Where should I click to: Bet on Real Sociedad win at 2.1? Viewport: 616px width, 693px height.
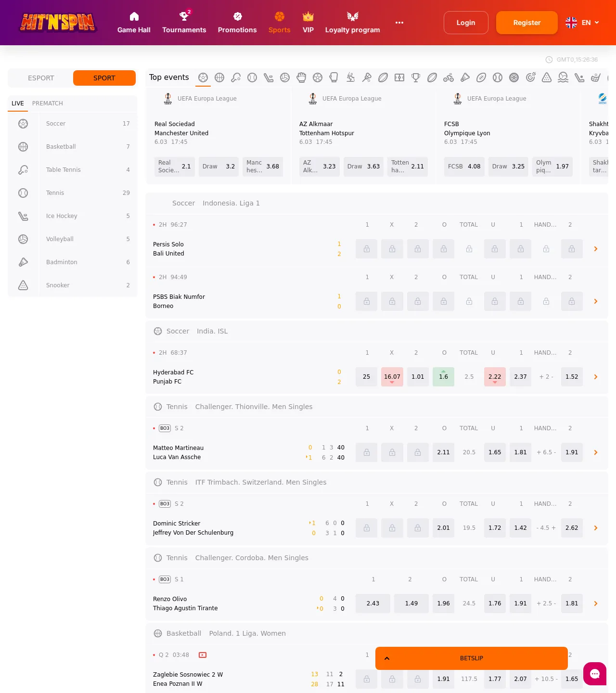tap(175, 167)
